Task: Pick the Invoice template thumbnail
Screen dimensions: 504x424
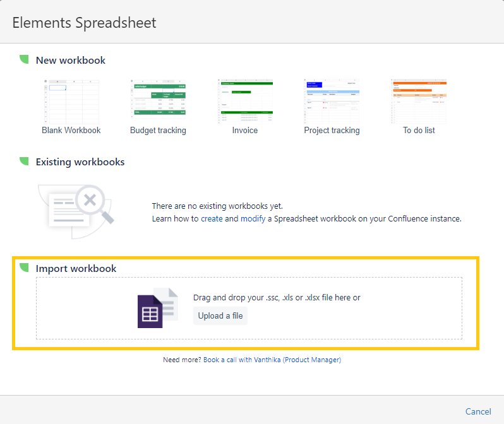Action: coord(245,101)
